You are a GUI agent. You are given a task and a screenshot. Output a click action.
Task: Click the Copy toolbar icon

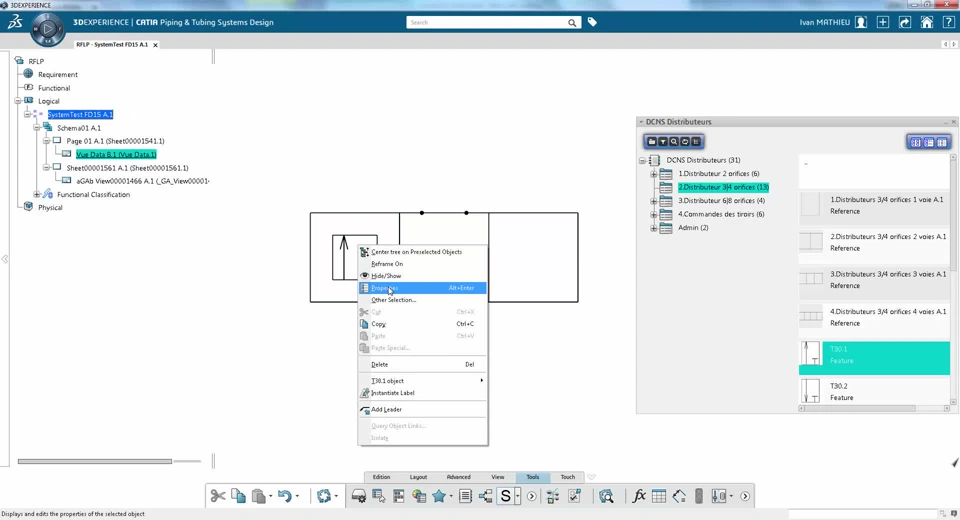click(x=238, y=496)
